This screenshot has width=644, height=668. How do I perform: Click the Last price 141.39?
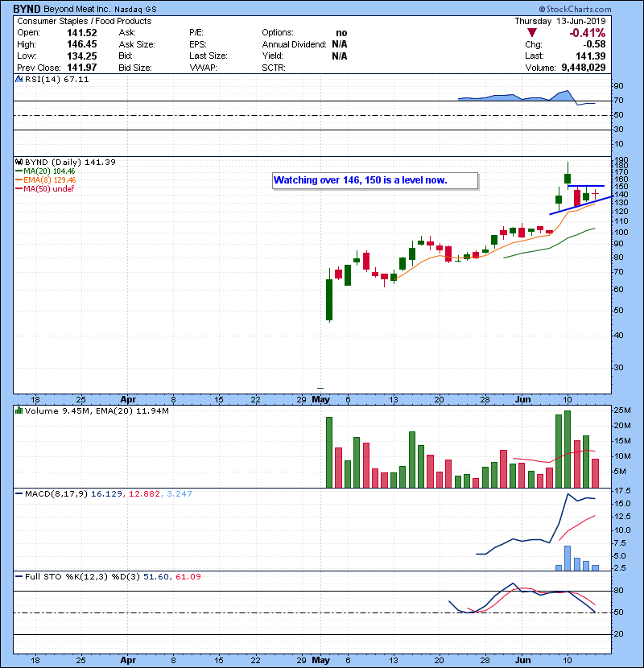(590, 56)
